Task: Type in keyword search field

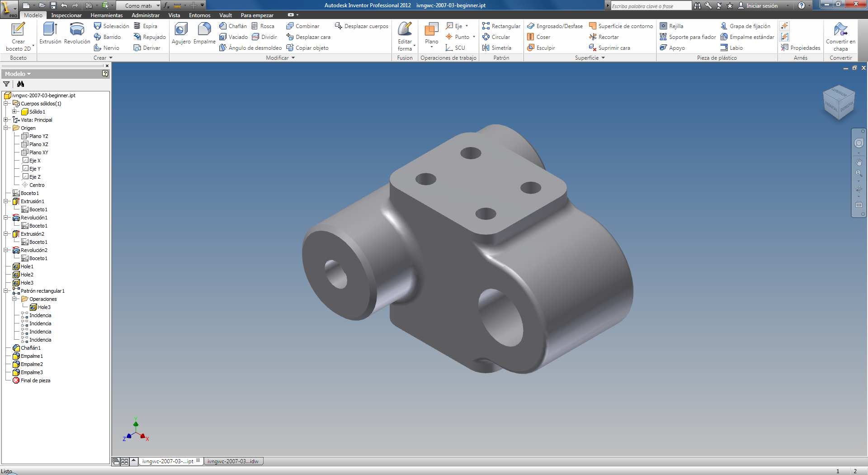Action: coord(651,6)
